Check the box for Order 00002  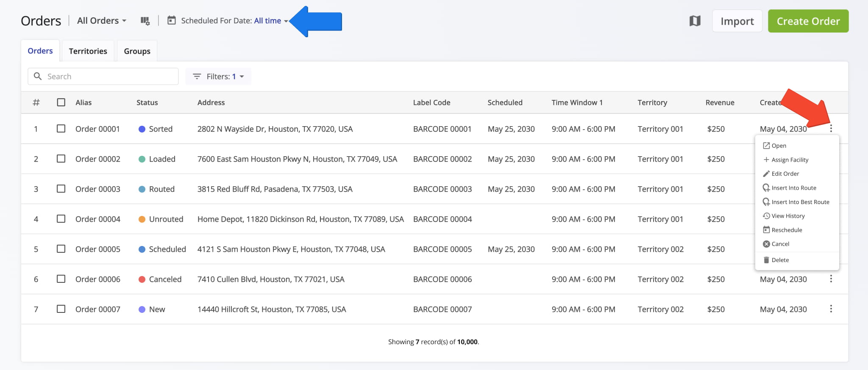coord(61,158)
